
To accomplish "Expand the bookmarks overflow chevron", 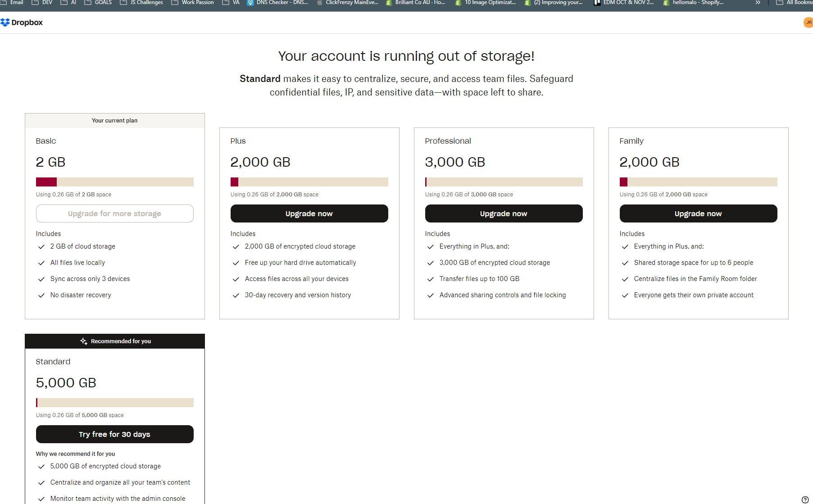I will pos(758,3).
